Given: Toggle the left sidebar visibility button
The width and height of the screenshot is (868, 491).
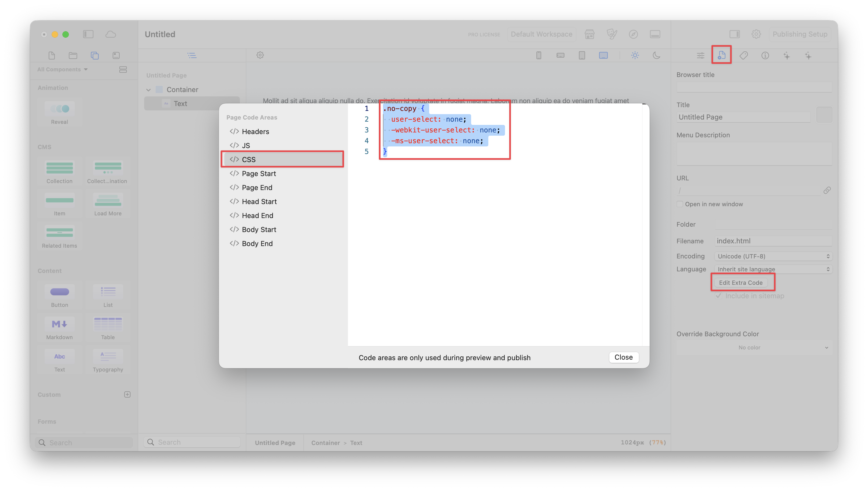Looking at the screenshot, I should click(88, 34).
